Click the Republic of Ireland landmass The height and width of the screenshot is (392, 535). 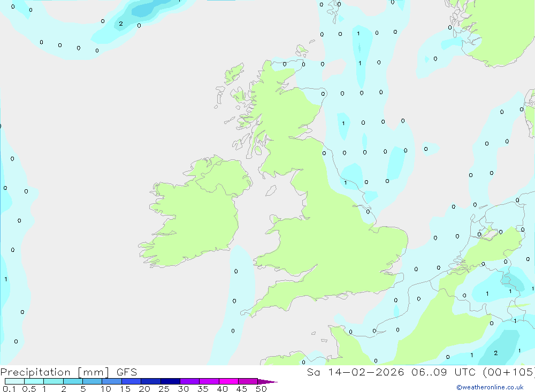pyautogui.click(x=191, y=225)
